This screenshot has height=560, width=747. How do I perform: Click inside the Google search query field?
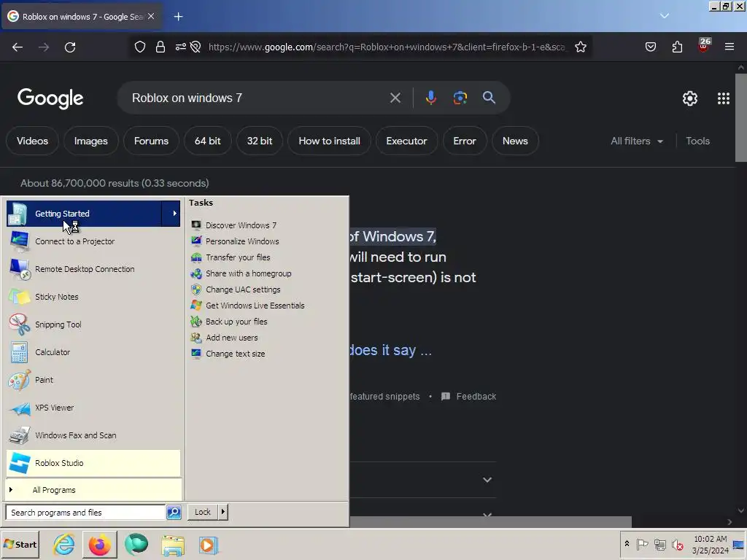[x=258, y=98]
